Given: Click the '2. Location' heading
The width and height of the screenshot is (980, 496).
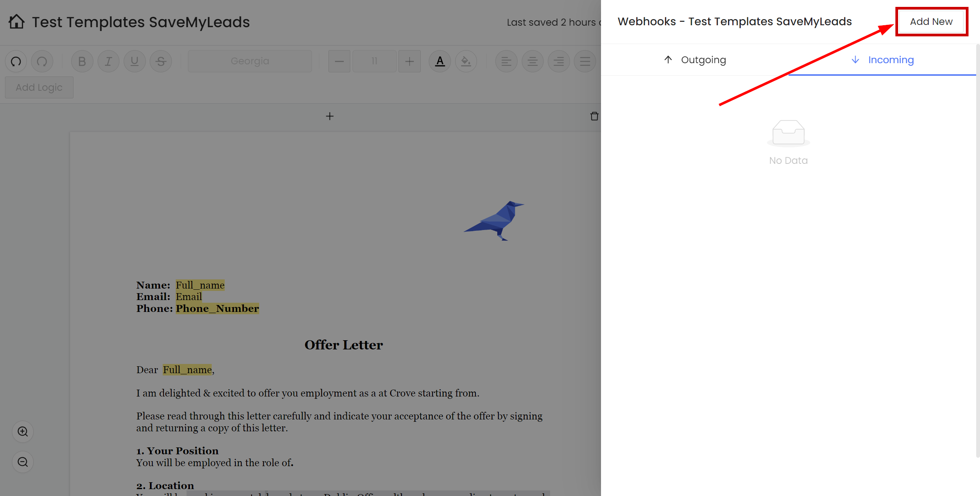Looking at the screenshot, I should pyautogui.click(x=165, y=486).
